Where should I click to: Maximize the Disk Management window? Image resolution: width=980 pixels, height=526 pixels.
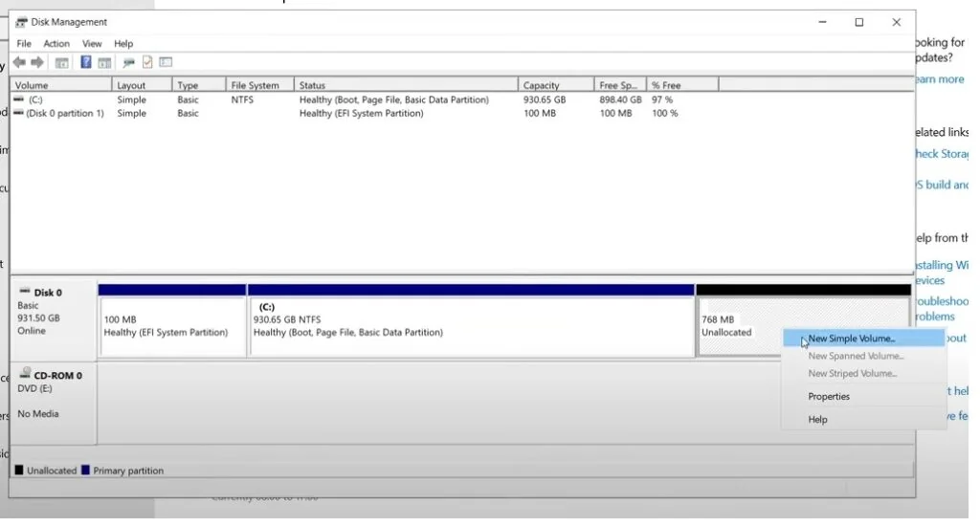pyautogui.click(x=859, y=23)
